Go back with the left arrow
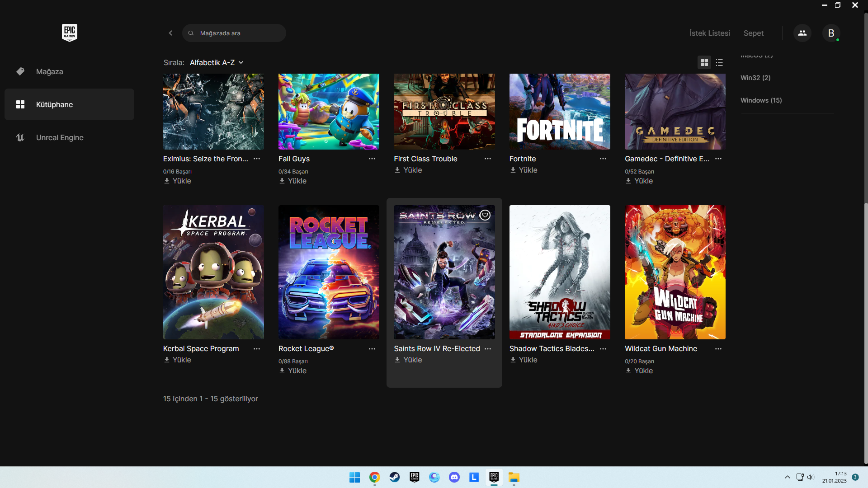Screen dimensions: 868x488 170,33
